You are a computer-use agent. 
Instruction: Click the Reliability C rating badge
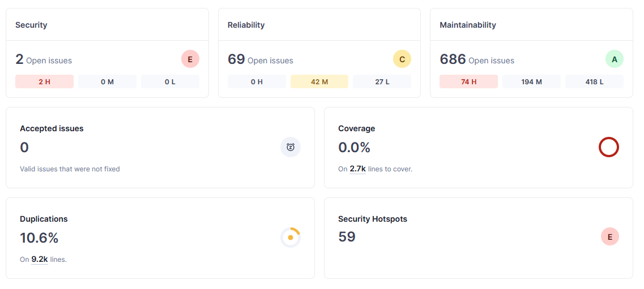(402, 59)
